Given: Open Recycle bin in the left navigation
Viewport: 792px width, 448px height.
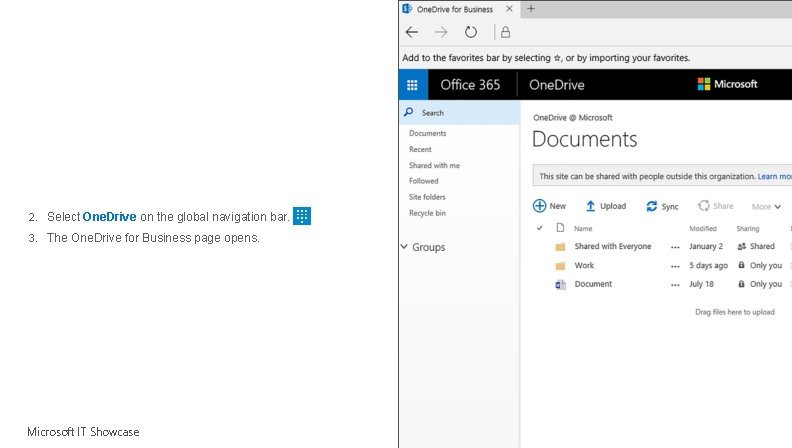Looking at the screenshot, I should [x=427, y=213].
